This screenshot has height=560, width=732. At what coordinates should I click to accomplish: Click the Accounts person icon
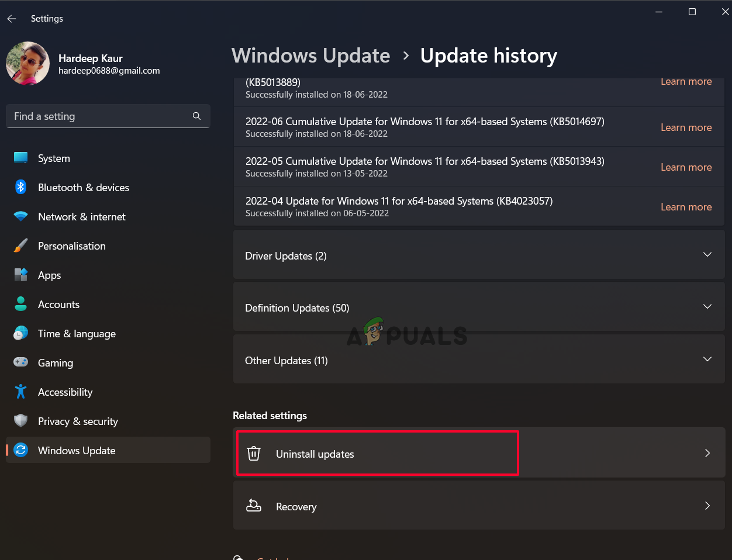pyautogui.click(x=21, y=304)
